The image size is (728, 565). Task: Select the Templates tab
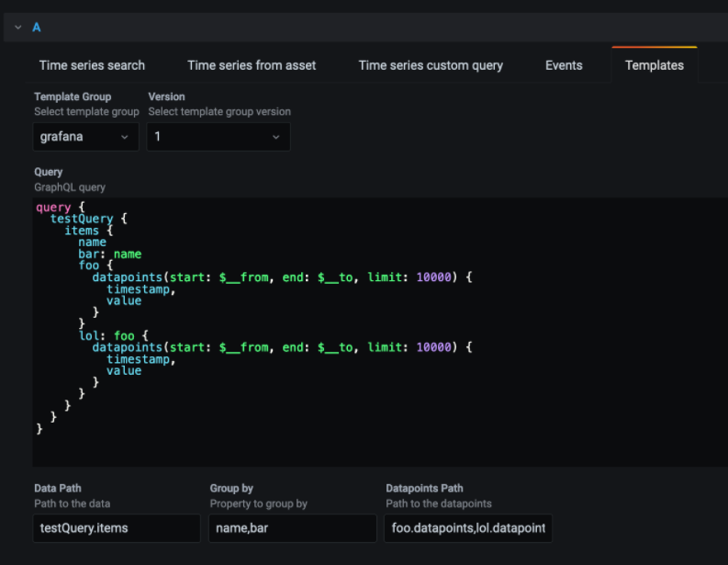pos(655,65)
